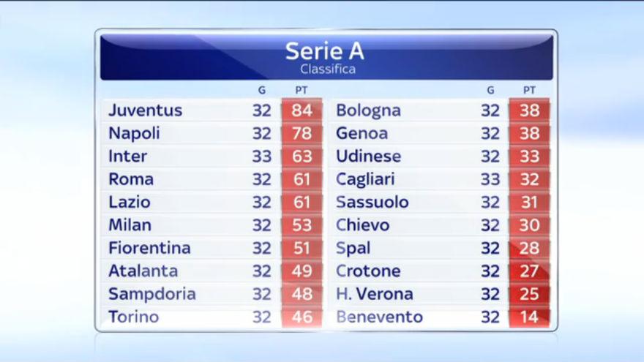Image resolution: width=644 pixels, height=362 pixels.
Task: Click Milan's 53 points box
Action: click(302, 225)
